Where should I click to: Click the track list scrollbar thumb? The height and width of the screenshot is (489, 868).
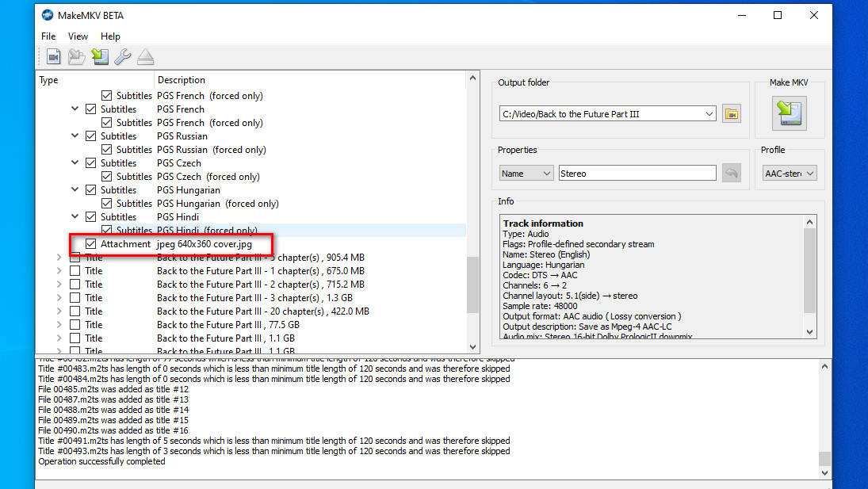pyautogui.click(x=472, y=285)
